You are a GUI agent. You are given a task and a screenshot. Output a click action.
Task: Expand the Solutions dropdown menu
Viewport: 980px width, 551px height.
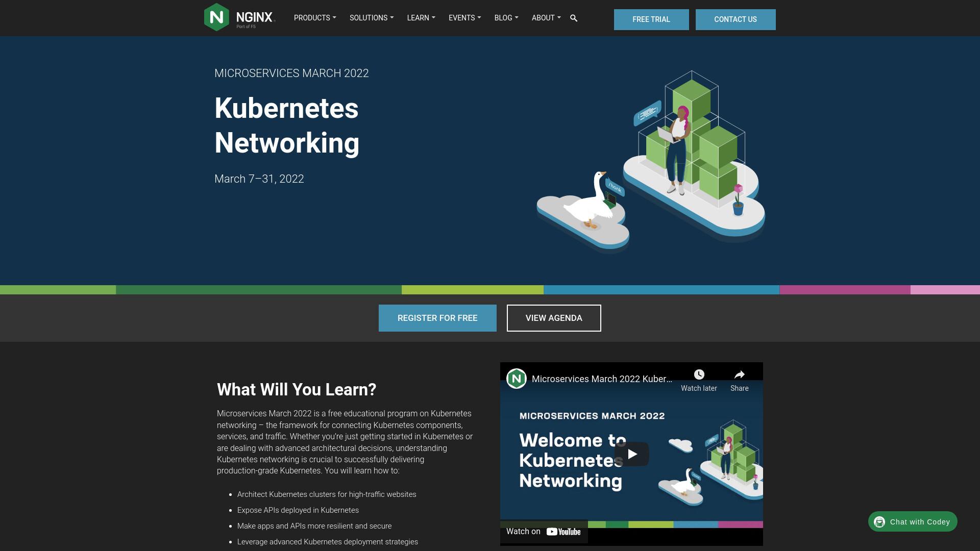coord(372,18)
